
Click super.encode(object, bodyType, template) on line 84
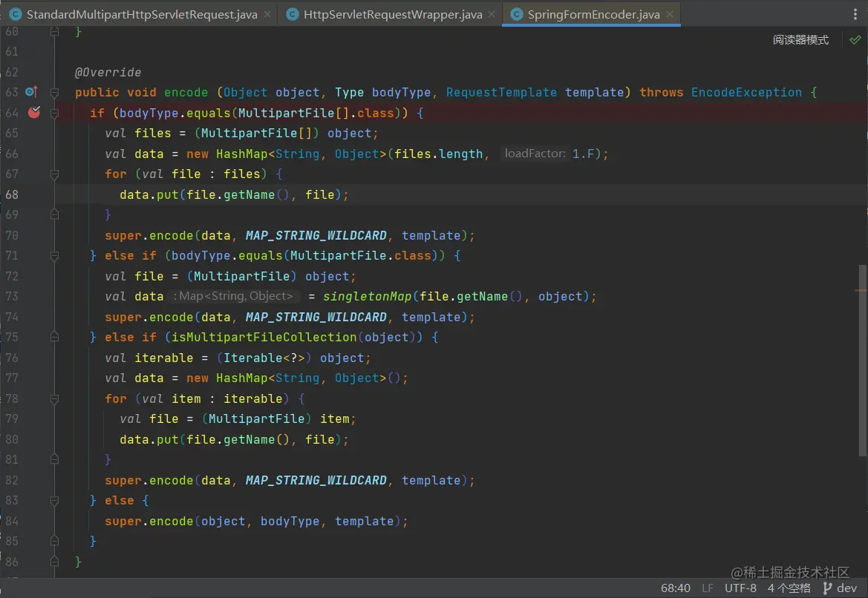pos(256,521)
